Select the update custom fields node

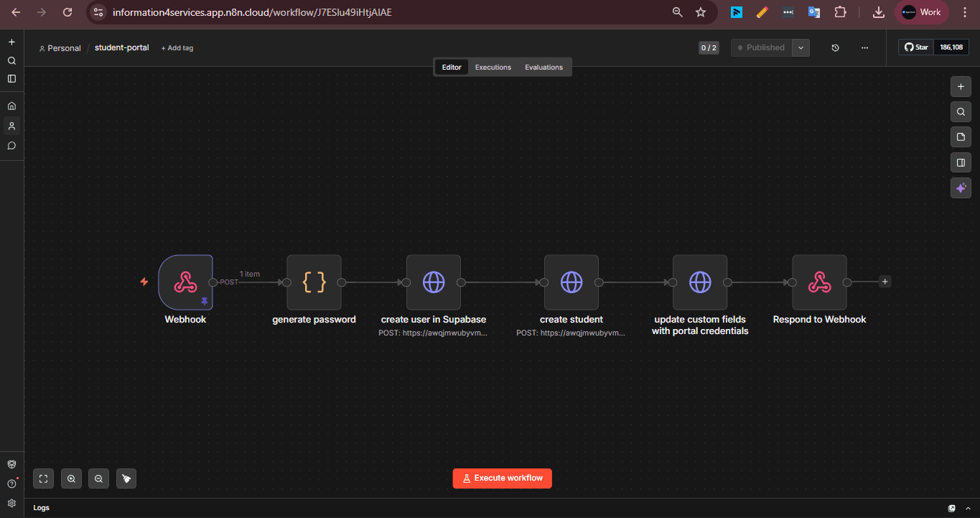click(x=700, y=282)
